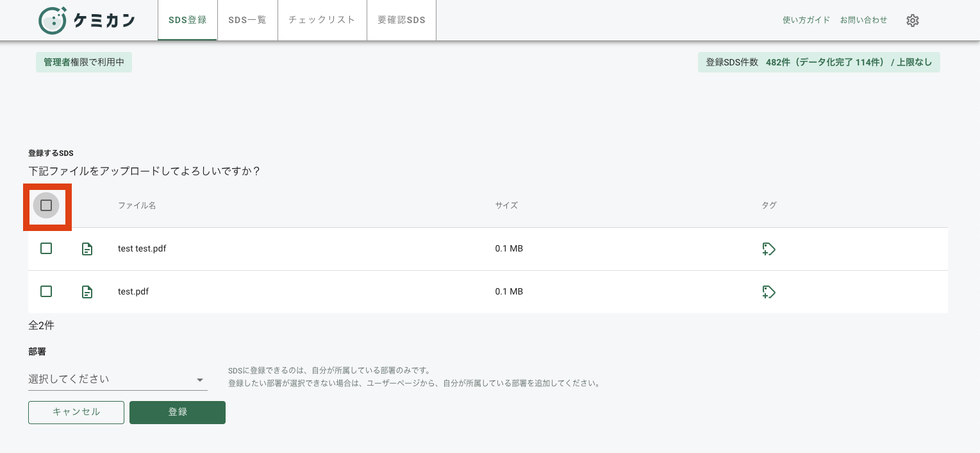The height and width of the screenshot is (453, 980).
Task: Click the 0.1 MB size of test.pdf
Action: (509, 291)
